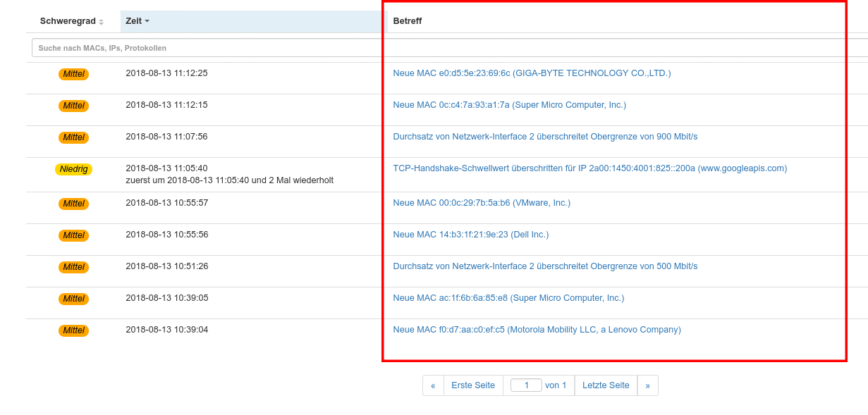The width and height of the screenshot is (868, 415).
Task: Click the yellow Niedrig severity badge
Action: (x=73, y=169)
